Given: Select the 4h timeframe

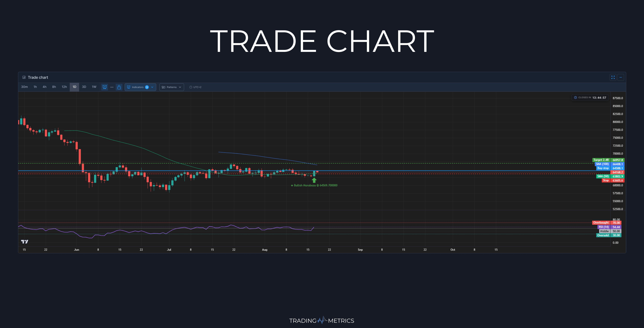Looking at the screenshot, I should [45, 87].
